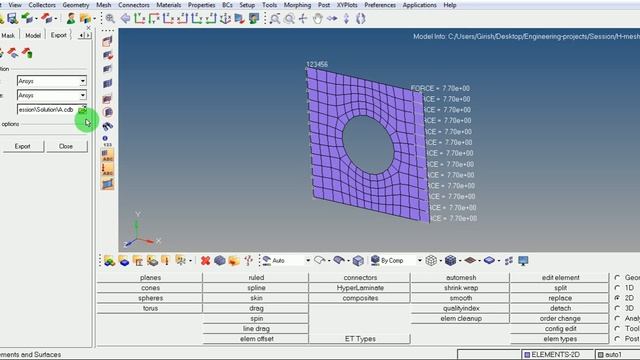The image size is (640, 360).
Task: Select the Tool panel radio button
Action: pos(617,329)
